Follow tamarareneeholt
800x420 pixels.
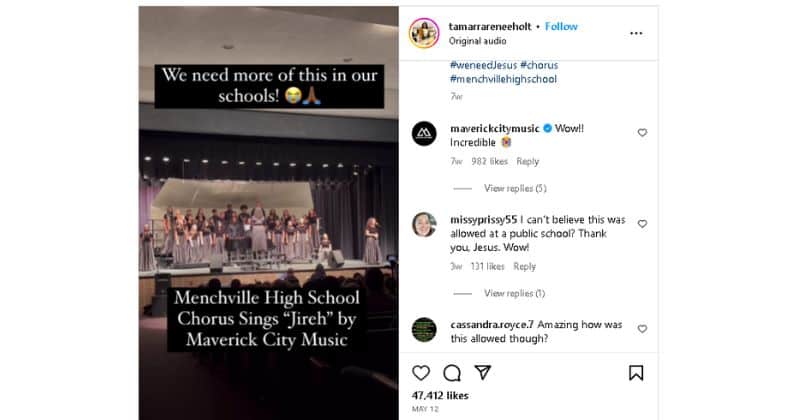561,26
